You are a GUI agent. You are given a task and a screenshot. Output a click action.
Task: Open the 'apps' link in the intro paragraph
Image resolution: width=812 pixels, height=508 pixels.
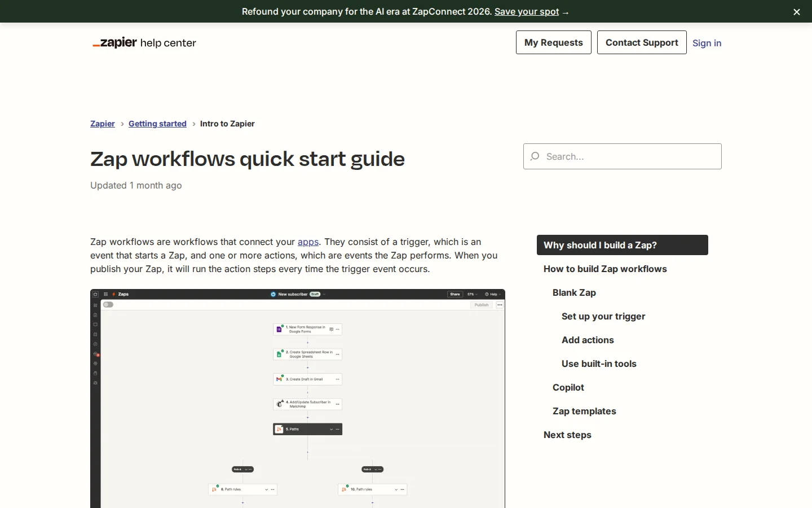308,242
